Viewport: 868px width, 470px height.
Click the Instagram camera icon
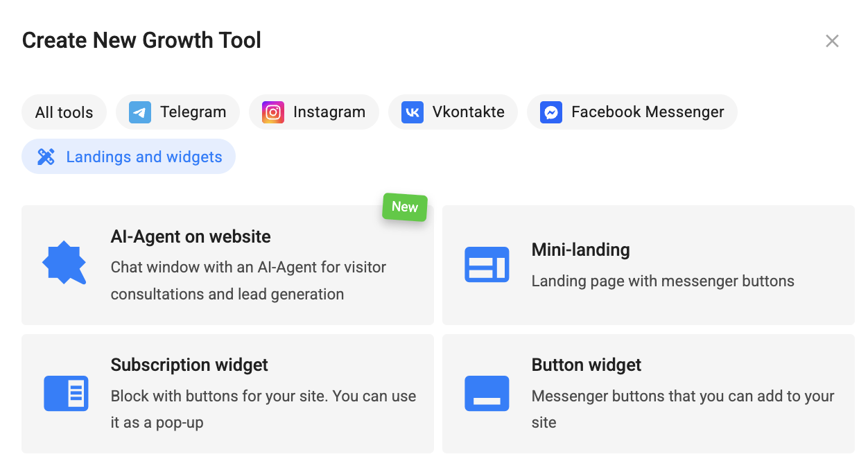[x=273, y=112]
